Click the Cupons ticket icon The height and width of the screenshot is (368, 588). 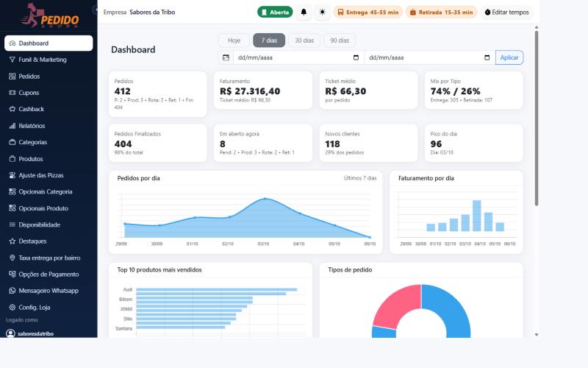pyautogui.click(x=12, y=93)
